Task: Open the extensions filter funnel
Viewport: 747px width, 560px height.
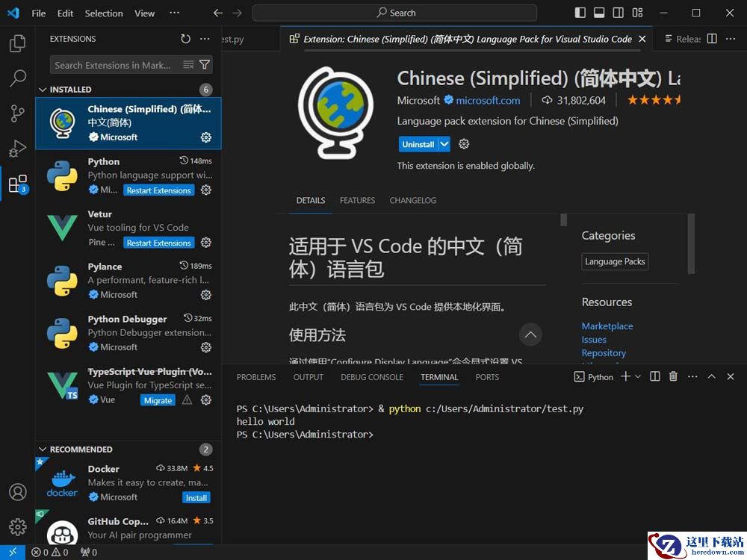Action: pyautogui.click(x=205, y=65)
